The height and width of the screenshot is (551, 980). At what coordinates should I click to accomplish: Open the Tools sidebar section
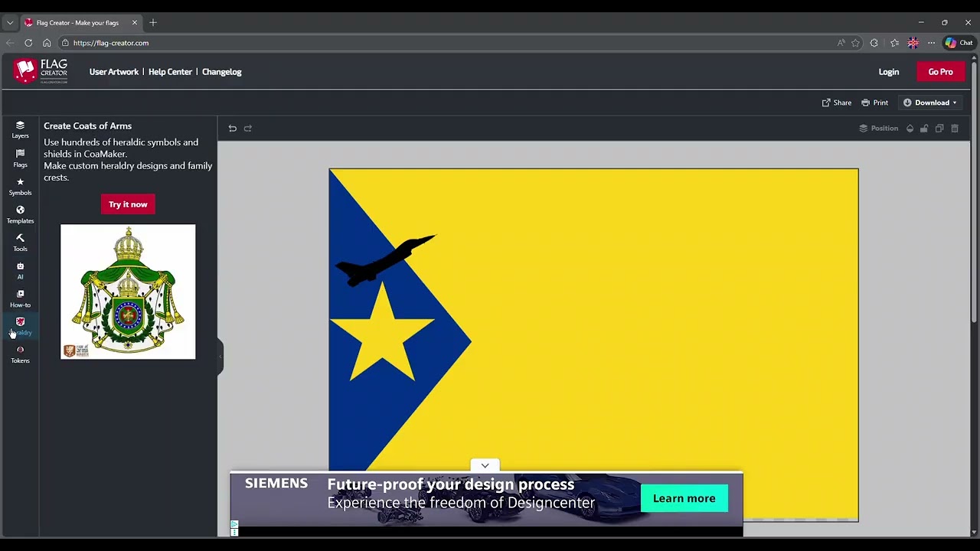[20, 243]
